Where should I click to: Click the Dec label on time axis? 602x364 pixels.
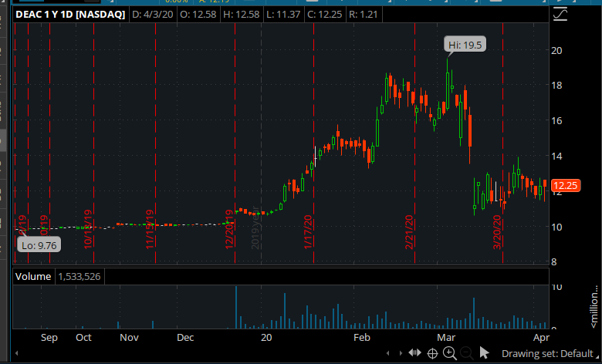(185, 338)
